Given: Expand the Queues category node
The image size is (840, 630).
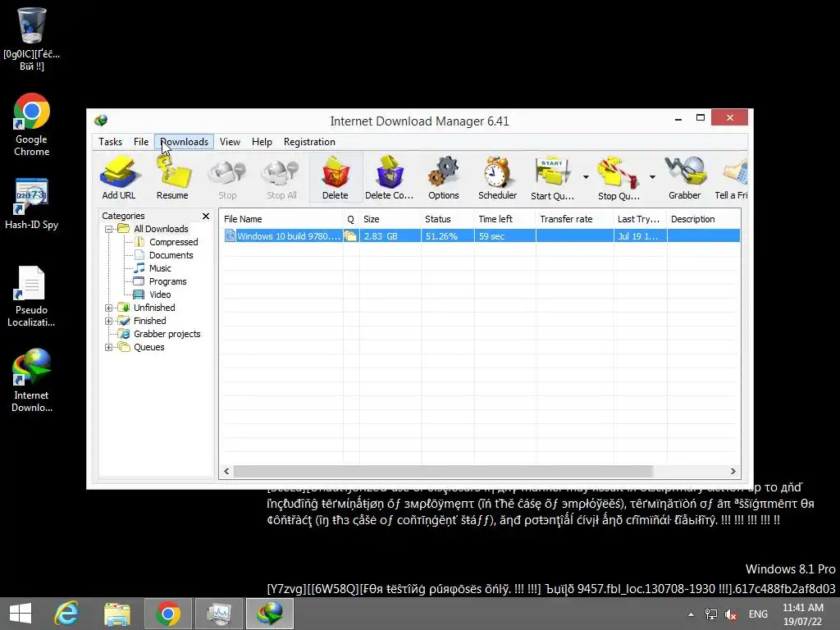Looking at the screenshot, I should tap(109, 347).
